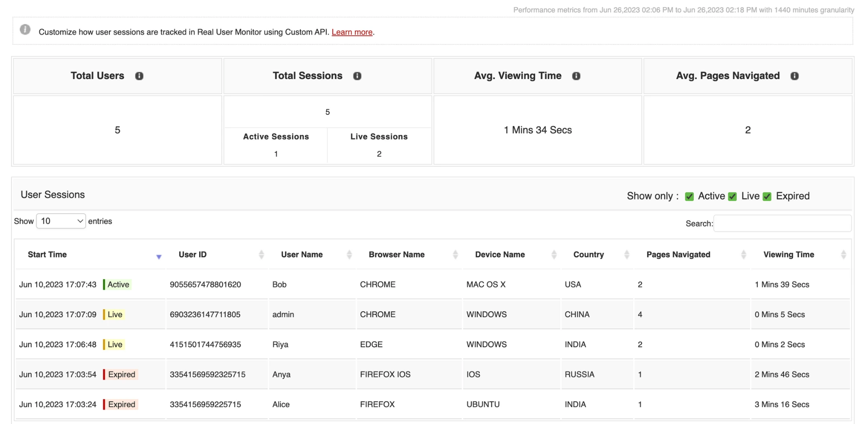Uncheck the Active sessions filter
Image resolution: width=868 pixels, height=424 pixels.
point(689,196)
